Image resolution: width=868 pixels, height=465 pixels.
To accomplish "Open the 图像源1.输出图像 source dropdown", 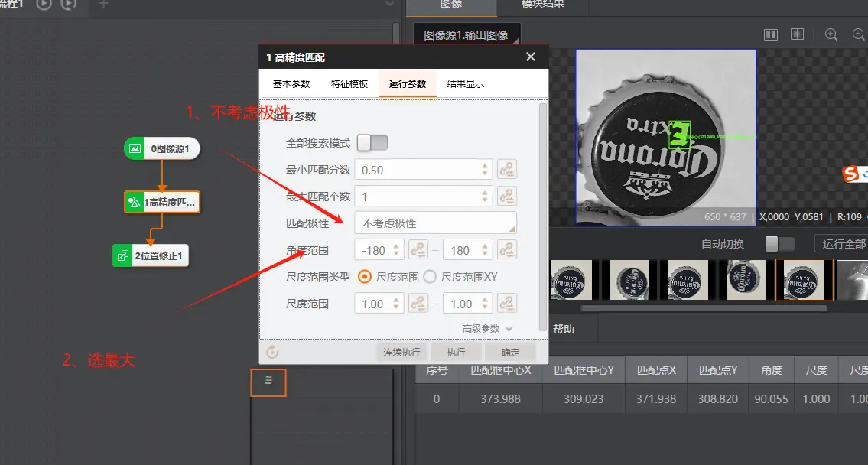I will (x=467, y=35).
